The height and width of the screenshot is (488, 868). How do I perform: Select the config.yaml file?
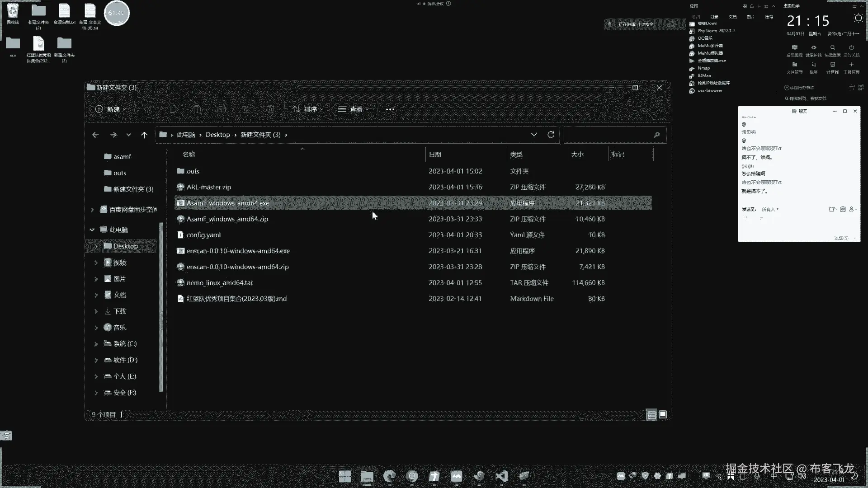click(x=203, y=235)
